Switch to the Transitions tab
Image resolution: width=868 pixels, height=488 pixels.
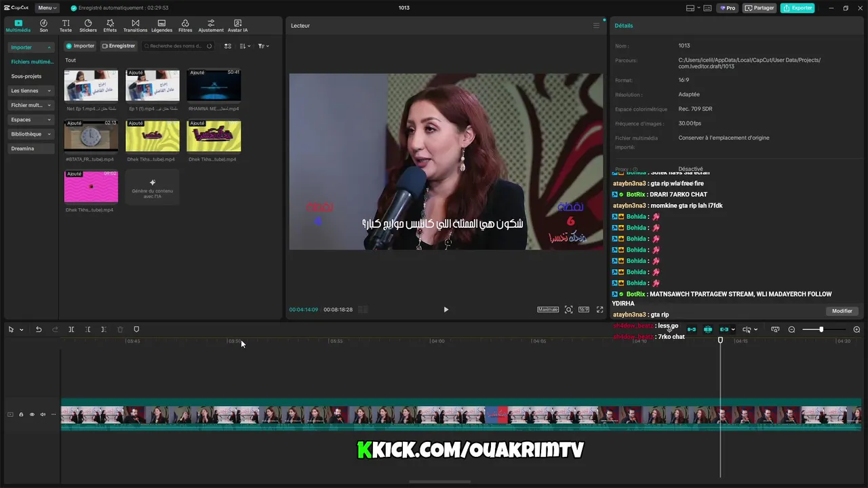135,26
